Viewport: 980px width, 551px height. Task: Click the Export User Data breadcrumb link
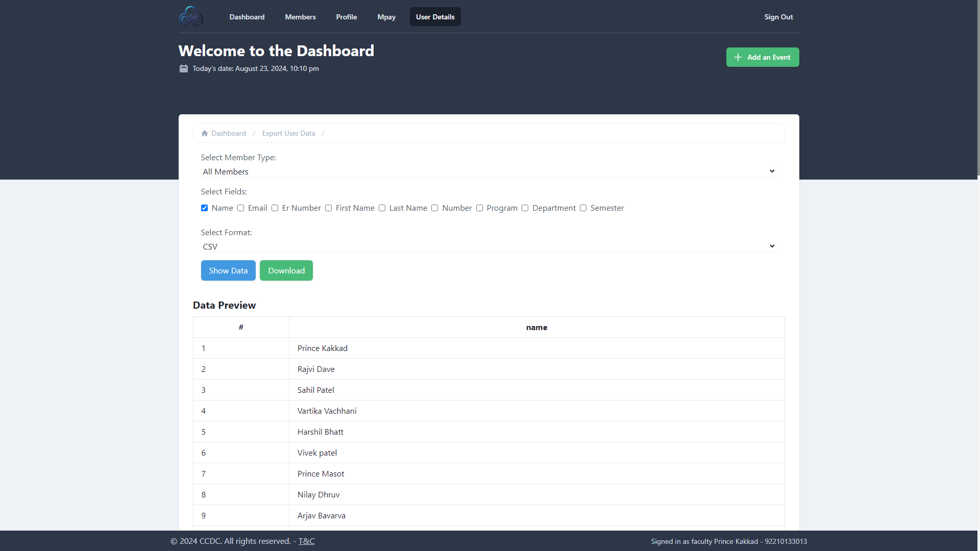coord(288,133)
